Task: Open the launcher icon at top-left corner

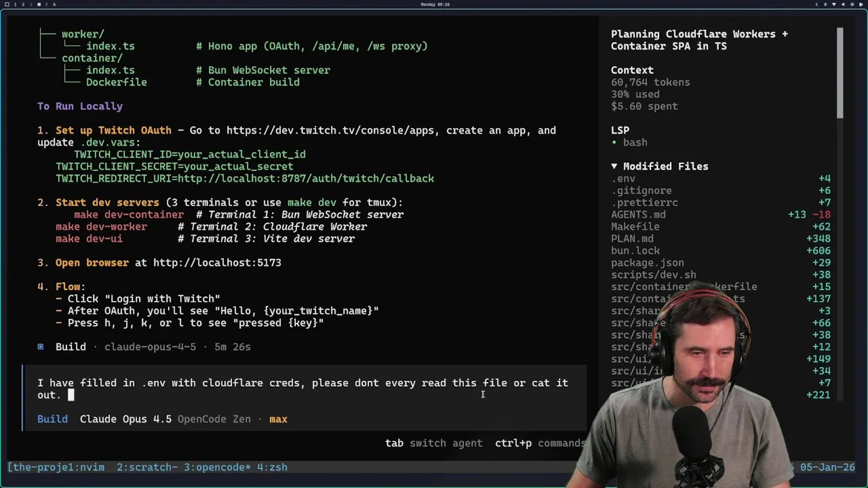Action: [7, 4]
